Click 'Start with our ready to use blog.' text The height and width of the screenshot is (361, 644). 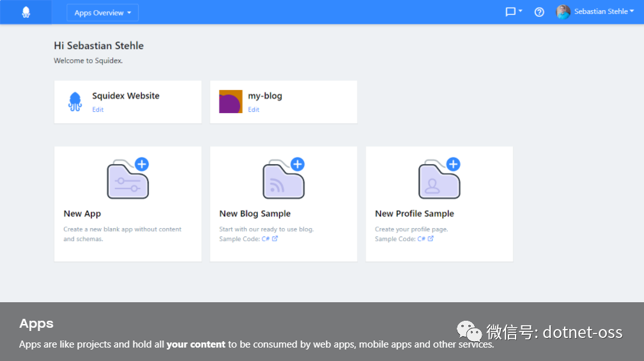266,229
